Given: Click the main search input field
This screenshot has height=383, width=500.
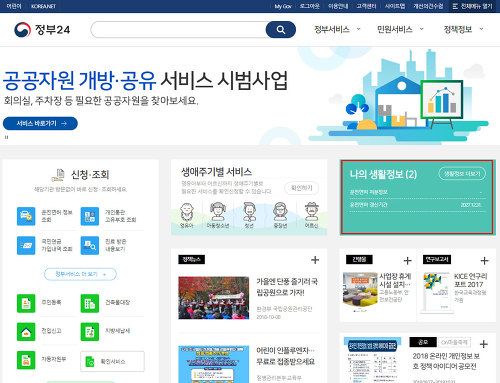Looking at the screenshot, I should point(179,30).
